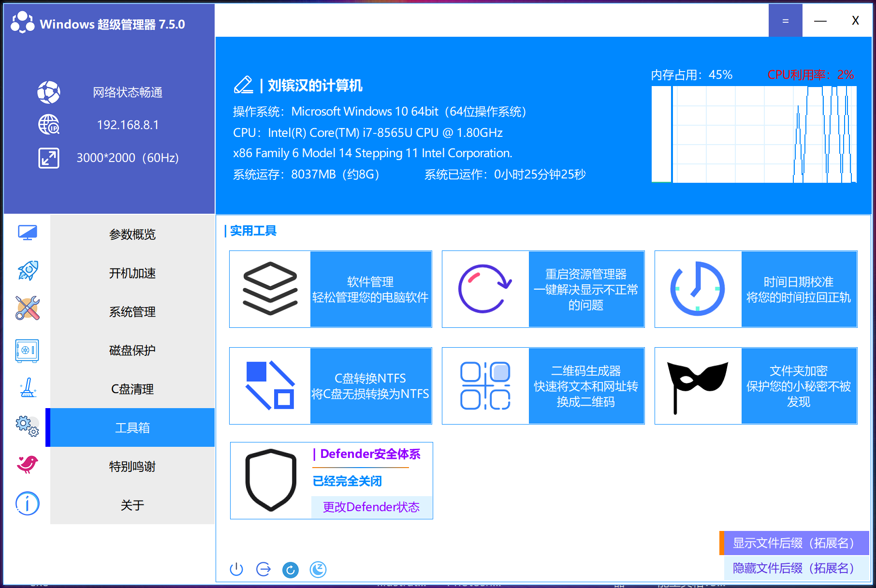This screenshot has height=588, width=876.
Task: Start C盘转换NTFS tool
Action: pyautogui.click(x=371, y=386)
